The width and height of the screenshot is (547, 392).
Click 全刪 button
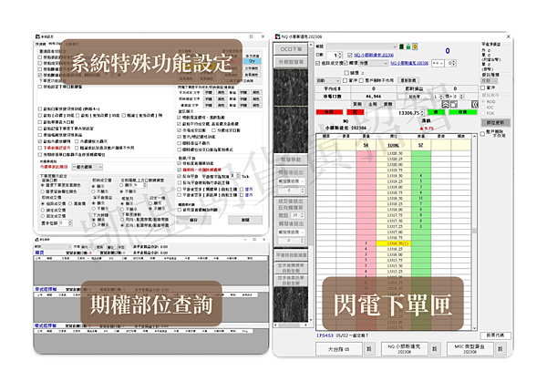pos(372,104)
